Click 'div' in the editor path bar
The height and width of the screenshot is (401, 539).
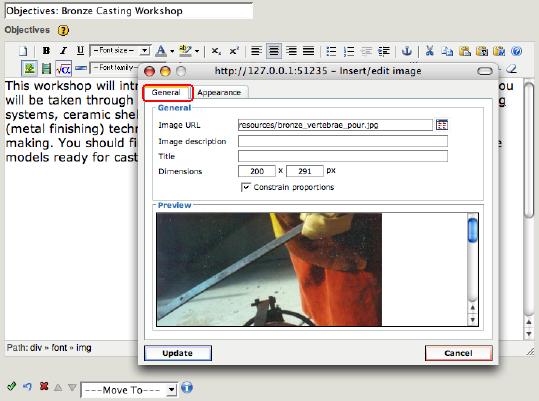click(x=36, y=348)
